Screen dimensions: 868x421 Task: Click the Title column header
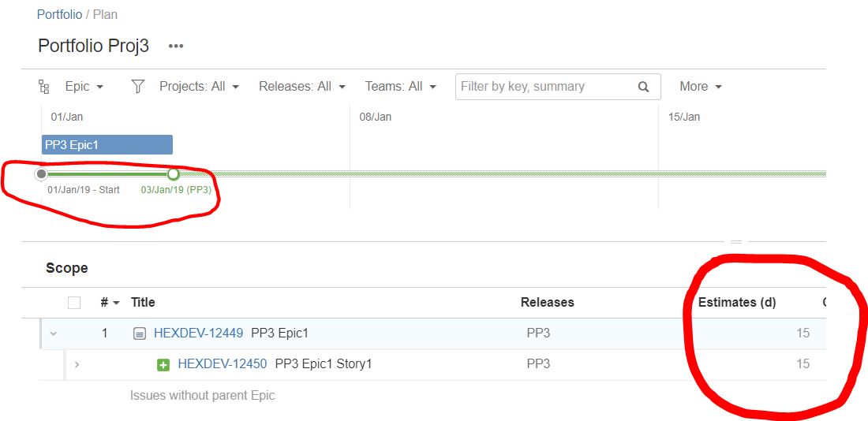[143, 303]
